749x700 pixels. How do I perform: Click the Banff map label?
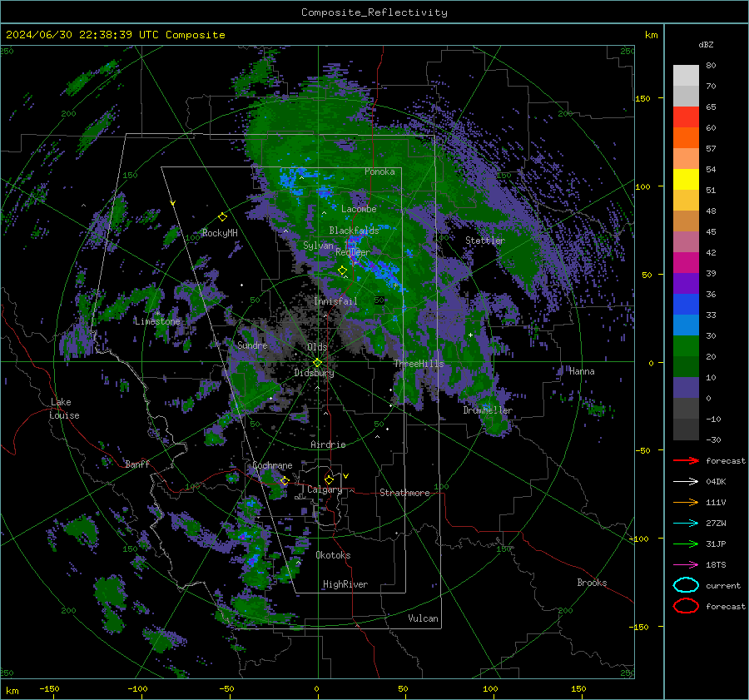(137, 464)
